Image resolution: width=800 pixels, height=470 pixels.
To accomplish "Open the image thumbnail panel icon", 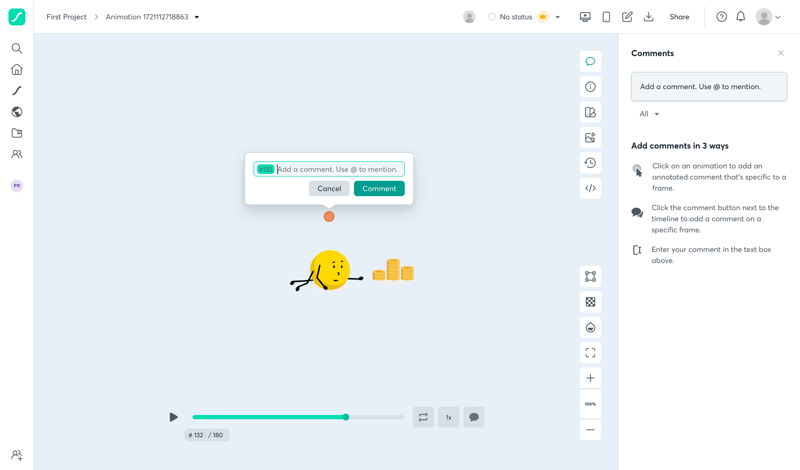I will coord(590,137).
